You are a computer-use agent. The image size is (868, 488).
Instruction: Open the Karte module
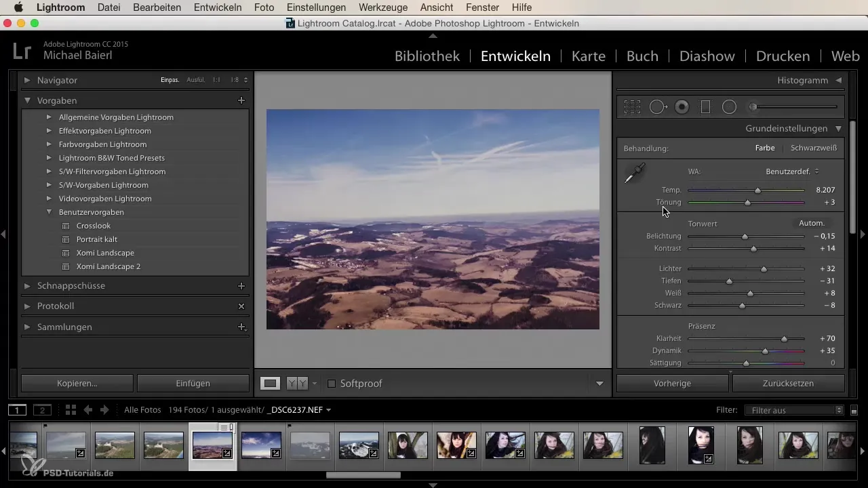(x=589, y=56)
